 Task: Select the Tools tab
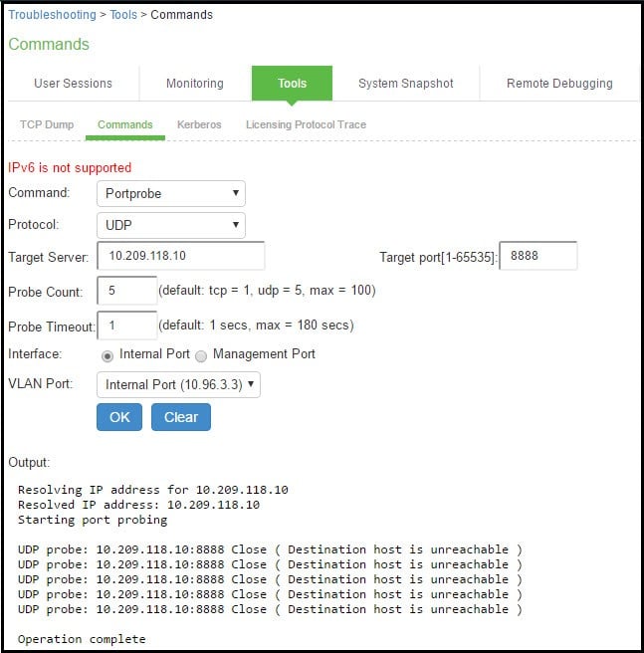(292, 84)
